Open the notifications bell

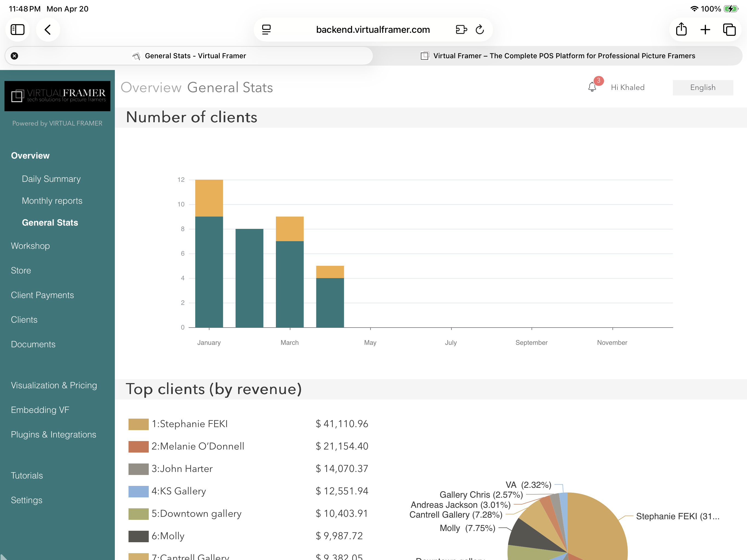(x=592, y=87)
